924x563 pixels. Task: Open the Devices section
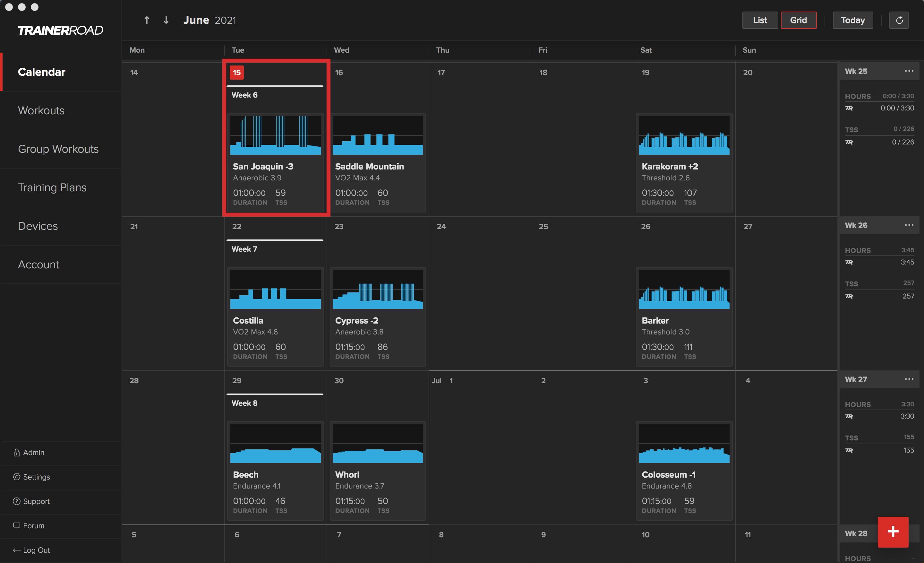61,226
